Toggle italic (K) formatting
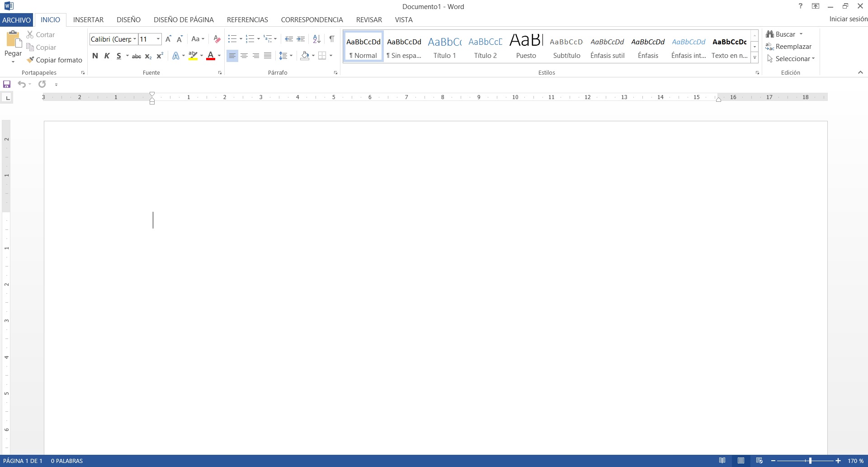Screen dimensions: 868x467 pyautogui.click(x=107, y=56)
